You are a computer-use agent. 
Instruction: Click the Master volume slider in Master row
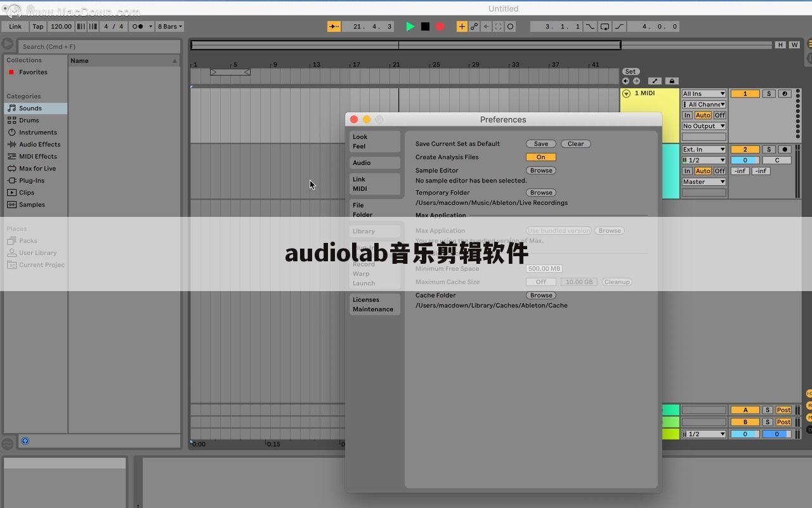click(745, 434)
